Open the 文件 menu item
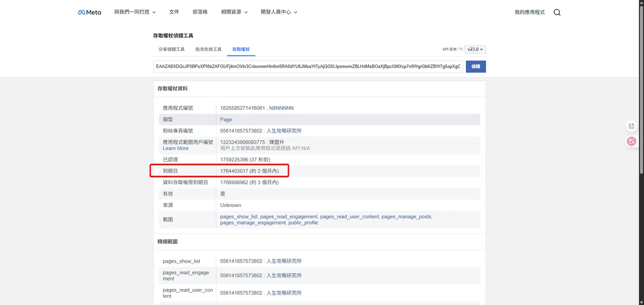644x305 pixels. [174, 12]
